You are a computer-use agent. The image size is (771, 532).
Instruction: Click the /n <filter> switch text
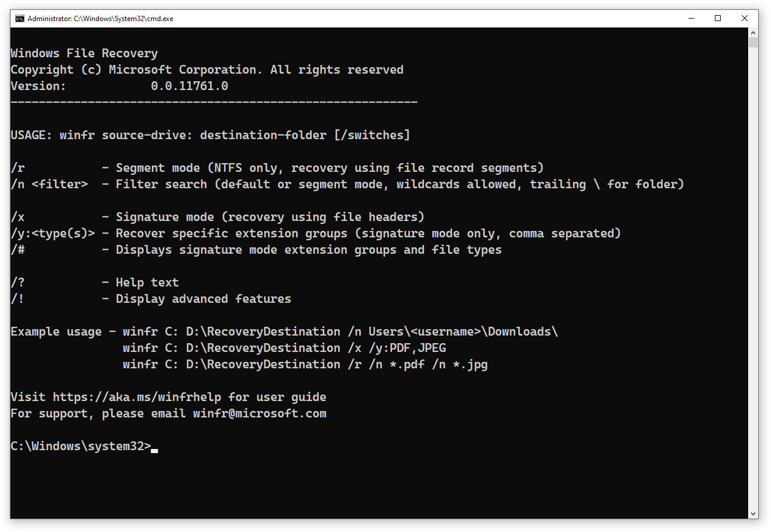pyautogui.click(x=49, y=184)
